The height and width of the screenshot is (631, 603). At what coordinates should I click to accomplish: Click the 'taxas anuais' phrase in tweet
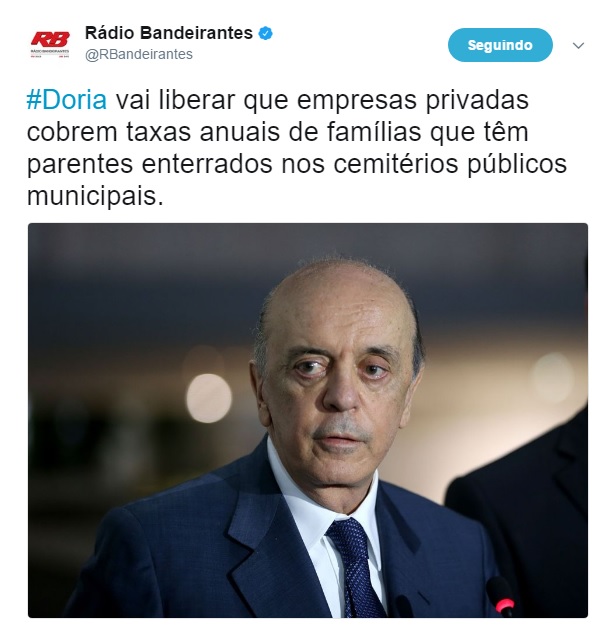(x=203, y=132)
